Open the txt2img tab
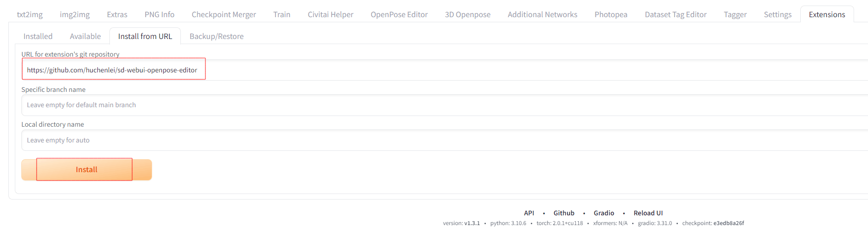Screen dimensions: 868x239 point(30,14)
